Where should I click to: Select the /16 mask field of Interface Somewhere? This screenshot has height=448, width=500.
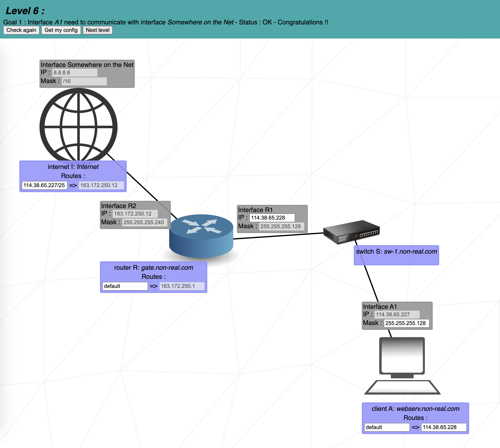click(x=84, y=81)
